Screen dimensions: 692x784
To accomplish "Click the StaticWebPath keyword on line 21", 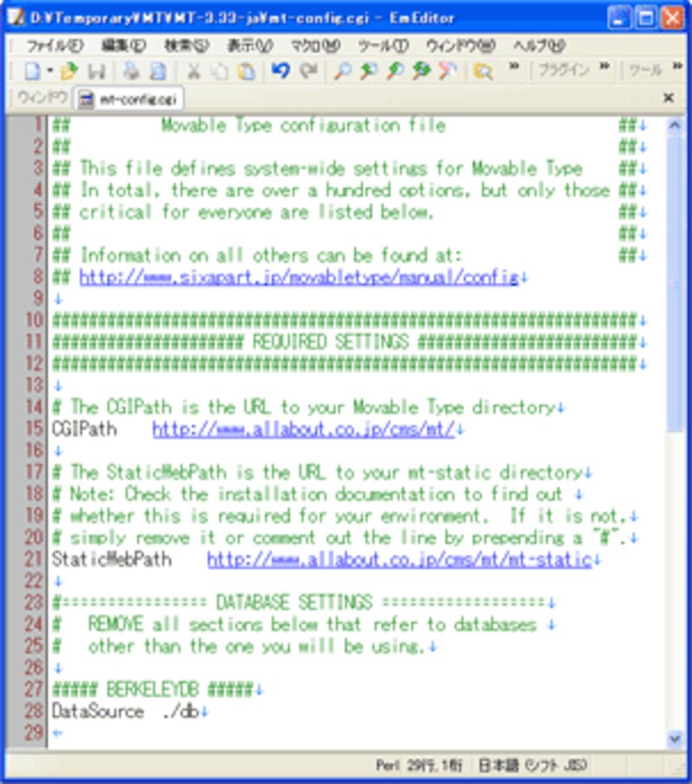I will (112, 560).
